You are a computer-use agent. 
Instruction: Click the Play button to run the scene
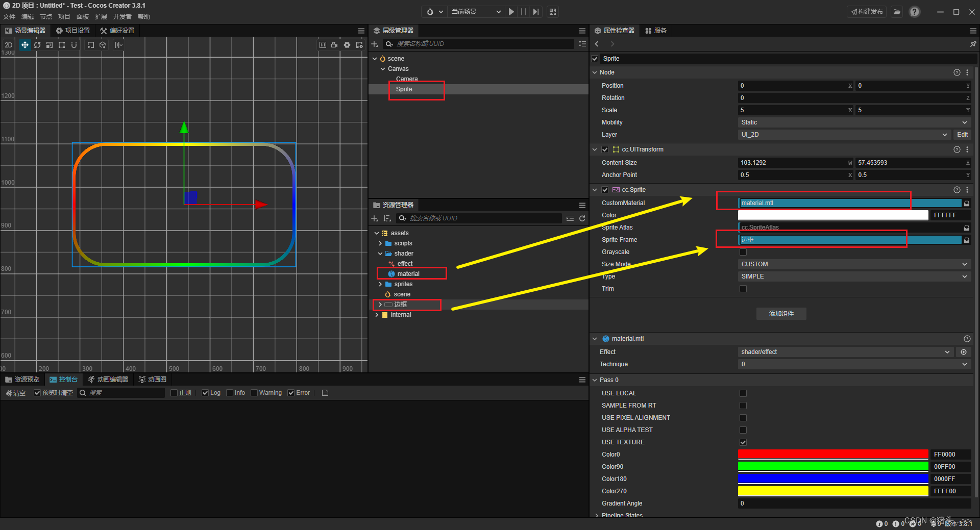pyautogui.click(x=511, y=11)
